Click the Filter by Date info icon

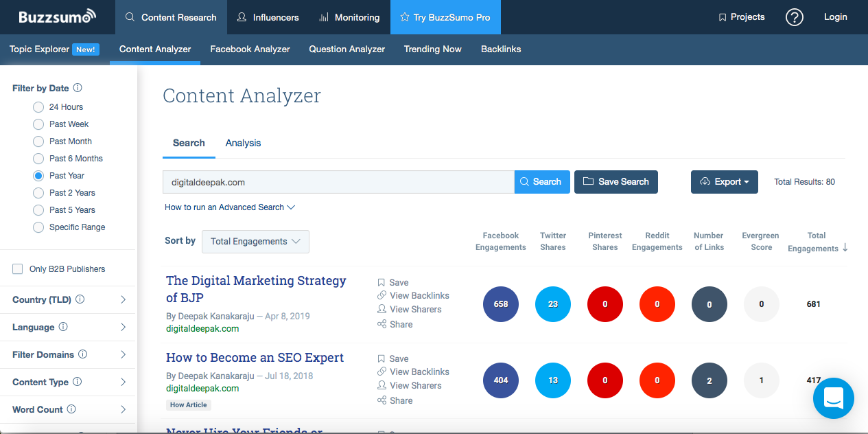click(78, 88)
